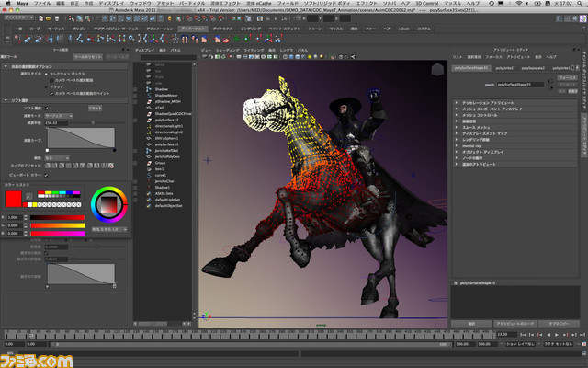This screenshot has height=368, width=588.
Task: Click the play forward button on timeline
Action: (x=557, y=335)
